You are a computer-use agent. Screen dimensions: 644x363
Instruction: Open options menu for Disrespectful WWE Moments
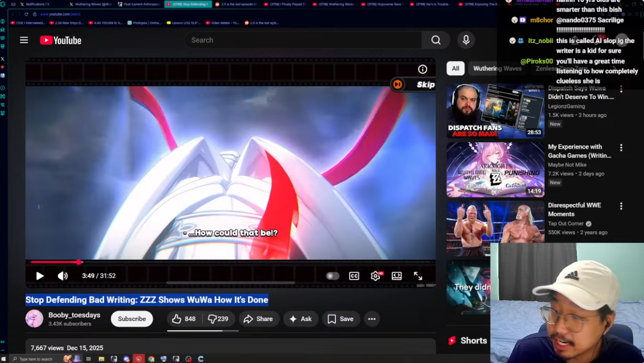[621, 207]
